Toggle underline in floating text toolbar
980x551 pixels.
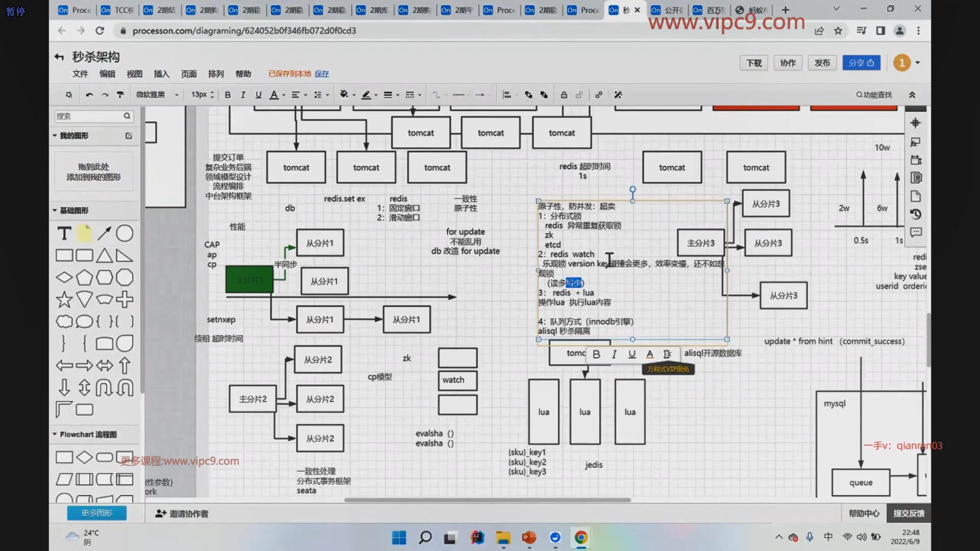pos(632,354)
